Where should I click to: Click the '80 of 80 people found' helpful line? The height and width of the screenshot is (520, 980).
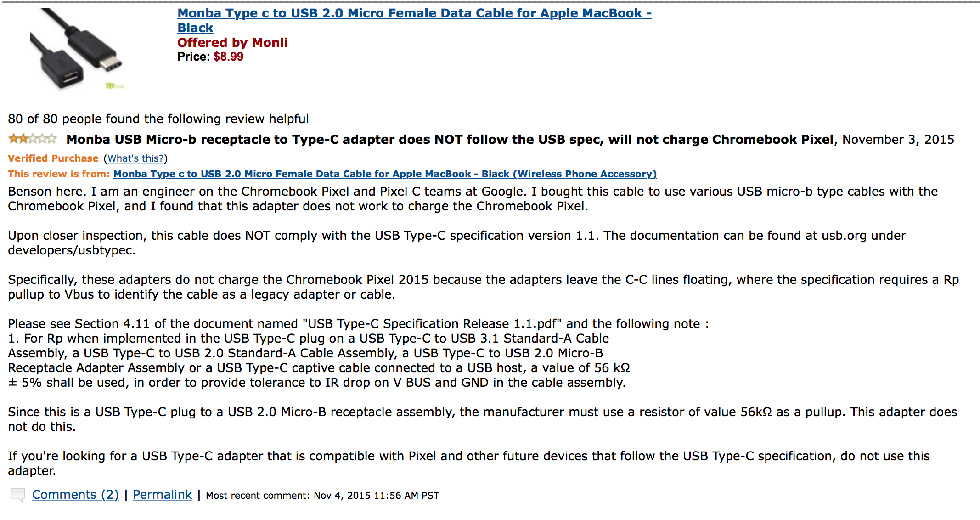pyautogui.click(x=158, y=119)
